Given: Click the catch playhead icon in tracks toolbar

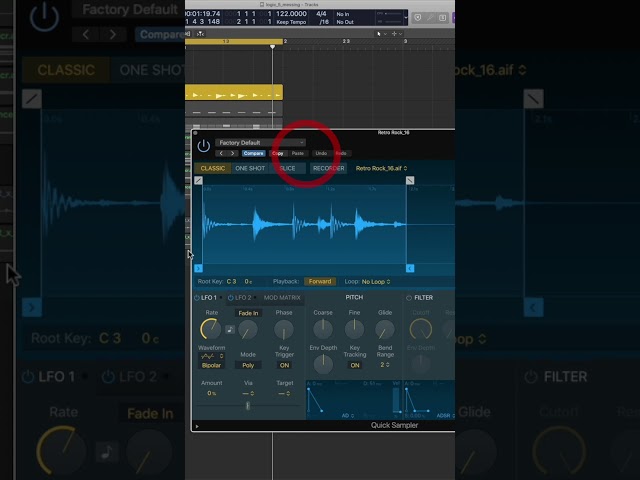Looking at the screenshot, I should (200, 33).
